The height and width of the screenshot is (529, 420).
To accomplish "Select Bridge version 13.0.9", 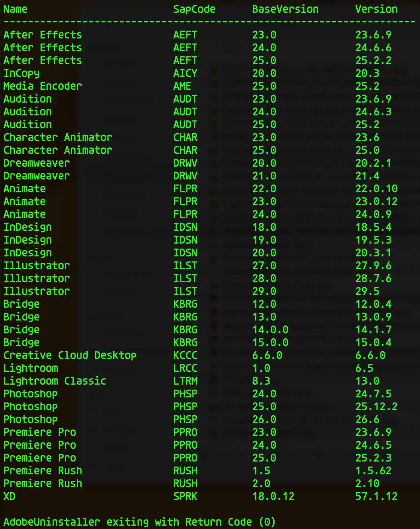I will (x=373, y=317).
